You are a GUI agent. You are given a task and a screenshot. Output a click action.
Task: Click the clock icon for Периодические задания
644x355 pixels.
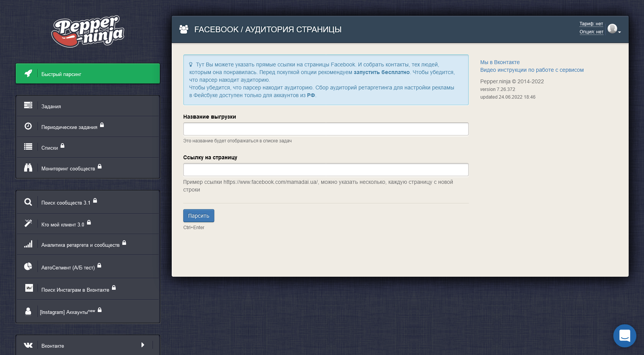(28, 126)
